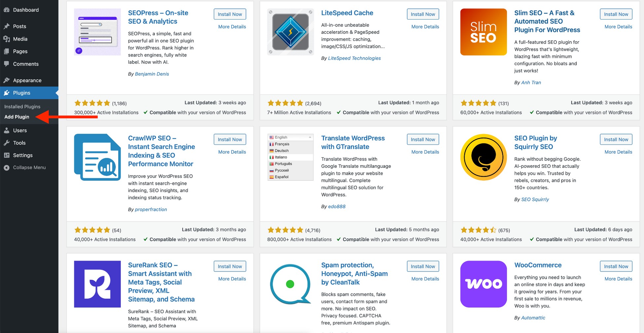644x333 pixels.
Task: Install the WooCommerce plugin
Action: point(616,266)
